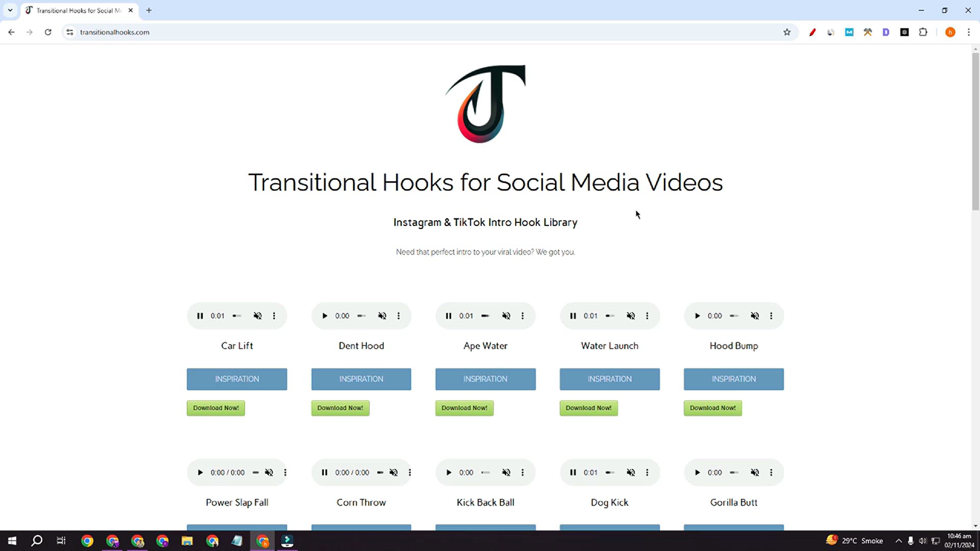Unmute the Gorilla Butt player
The image size is (980, 551).
click(x=755, y=472)
